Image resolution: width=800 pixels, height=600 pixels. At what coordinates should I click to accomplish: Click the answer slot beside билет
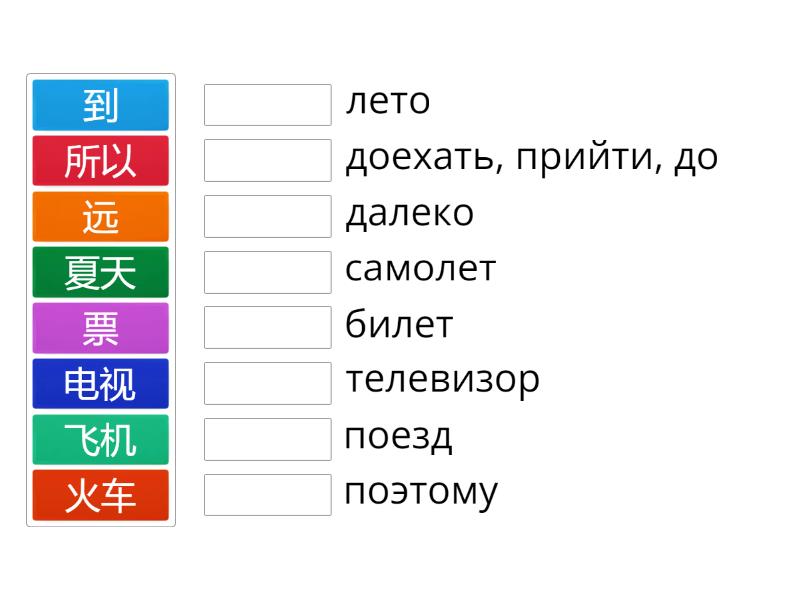pos(267,327)
